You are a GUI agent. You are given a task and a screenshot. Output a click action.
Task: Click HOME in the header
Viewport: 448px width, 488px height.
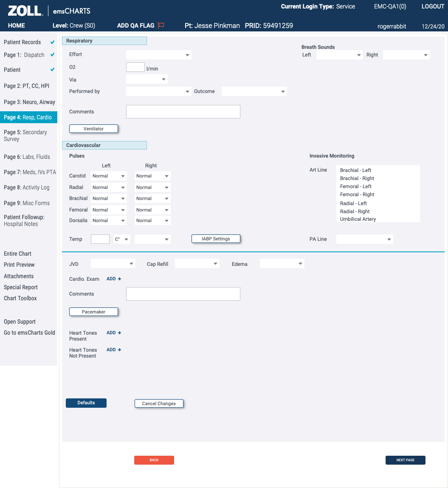(17, 25)
